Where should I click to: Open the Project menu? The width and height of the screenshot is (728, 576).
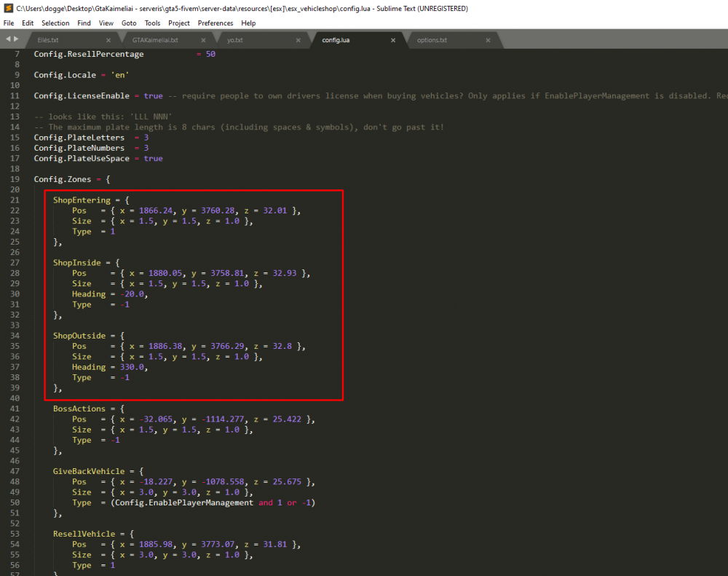179,23
